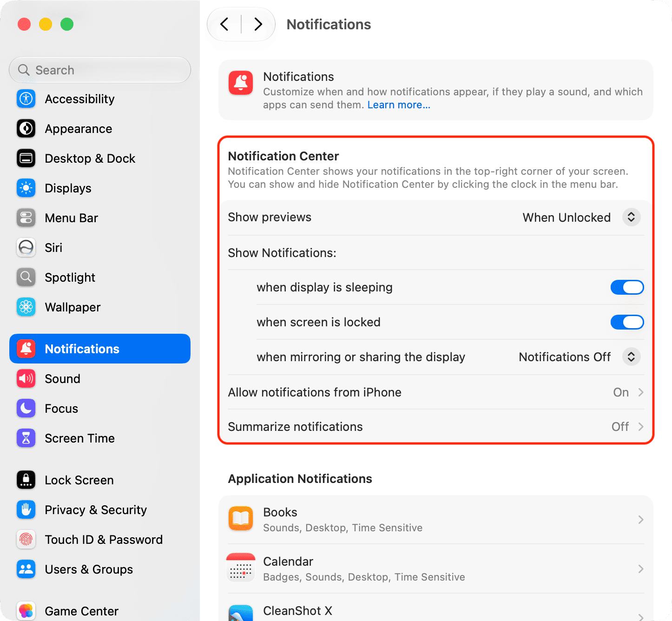
Task: Go forward with the right arrow button
Action: coord(258,24)
